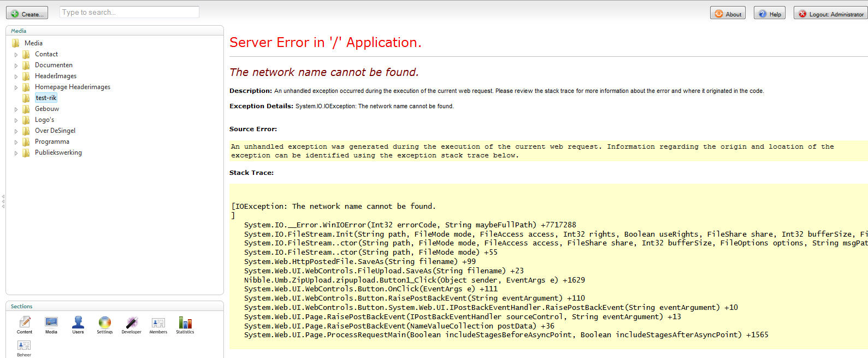
Task: Log out of Administrator account
Action: point(830,14)
